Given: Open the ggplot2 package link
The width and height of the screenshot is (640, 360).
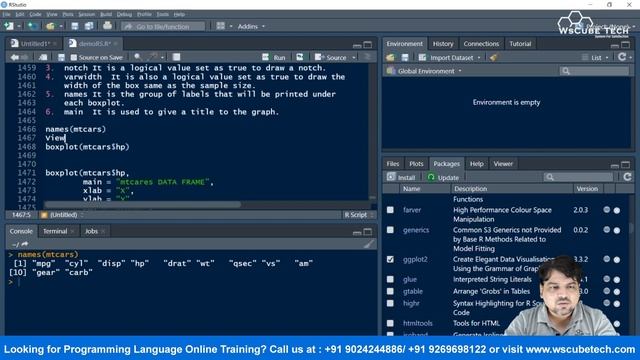Looking at the screenshot, I should coord(415,259).
